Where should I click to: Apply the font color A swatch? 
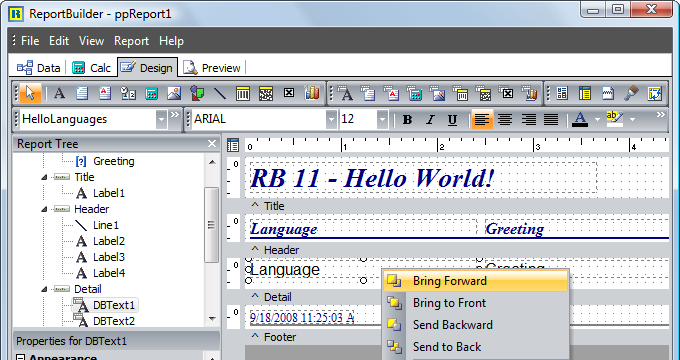tap(581, 119)
